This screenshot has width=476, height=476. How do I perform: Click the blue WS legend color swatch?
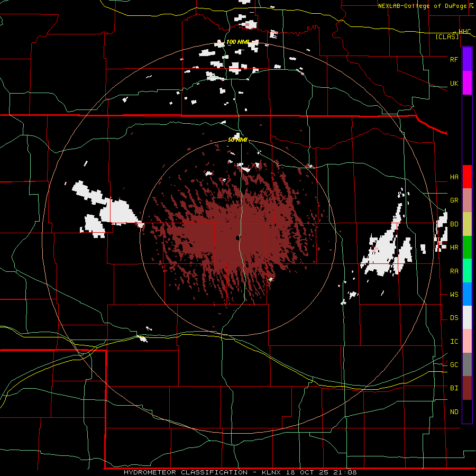[467, 294]
